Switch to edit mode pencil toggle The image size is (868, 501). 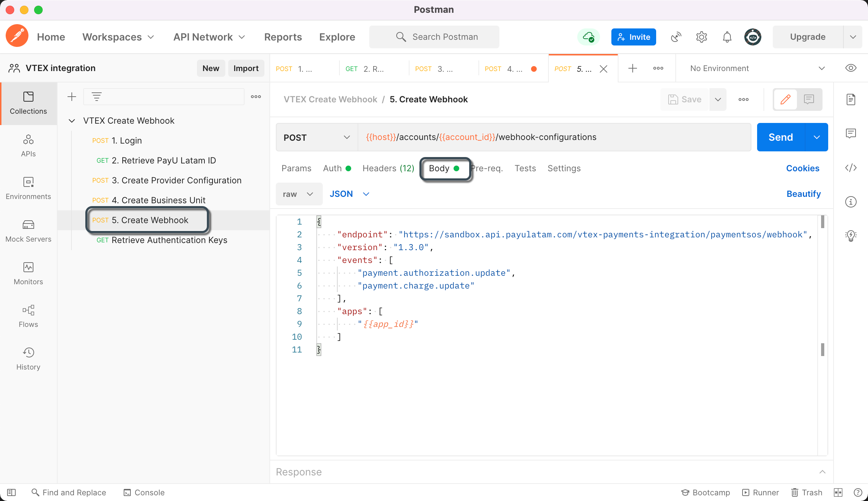tap(786, 99)
